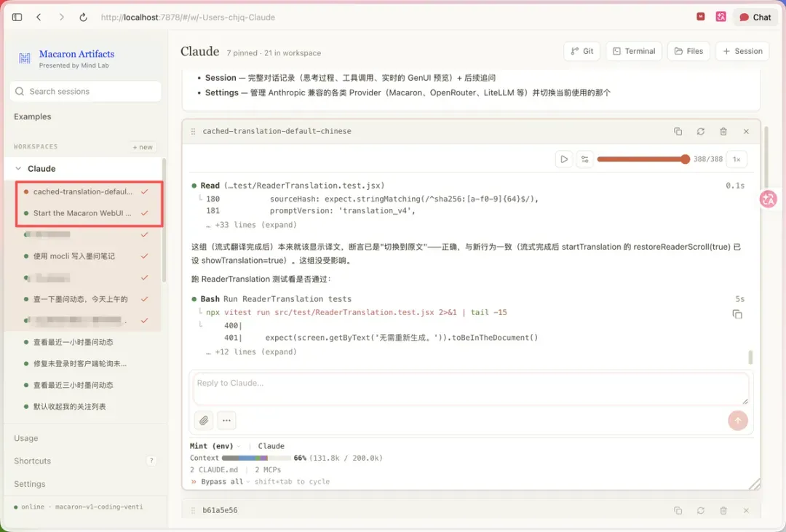Collapse the Claude workspace tree

pos(18,168)
